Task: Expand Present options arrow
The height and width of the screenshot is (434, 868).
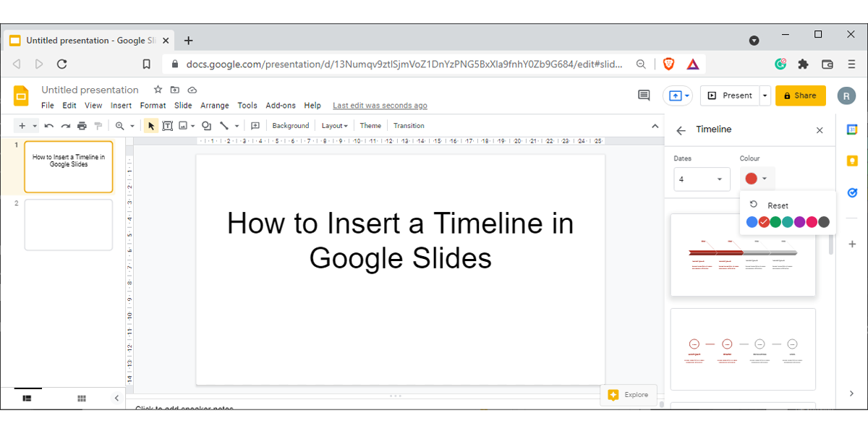Action: pos(765,95)
